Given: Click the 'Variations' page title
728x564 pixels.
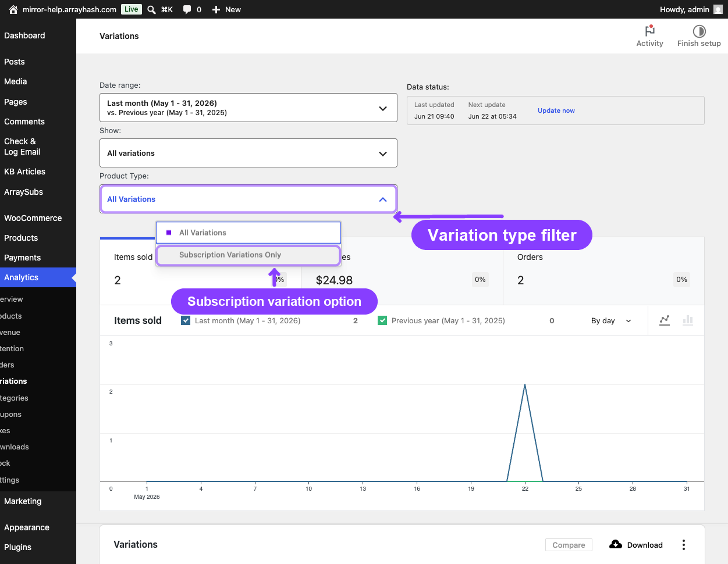Looking at the screenshot, I should 119,36.
